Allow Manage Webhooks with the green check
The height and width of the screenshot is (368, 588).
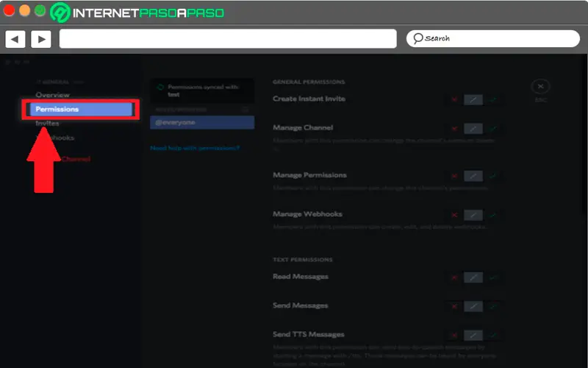pyautogui.click(x=492, y=215)
